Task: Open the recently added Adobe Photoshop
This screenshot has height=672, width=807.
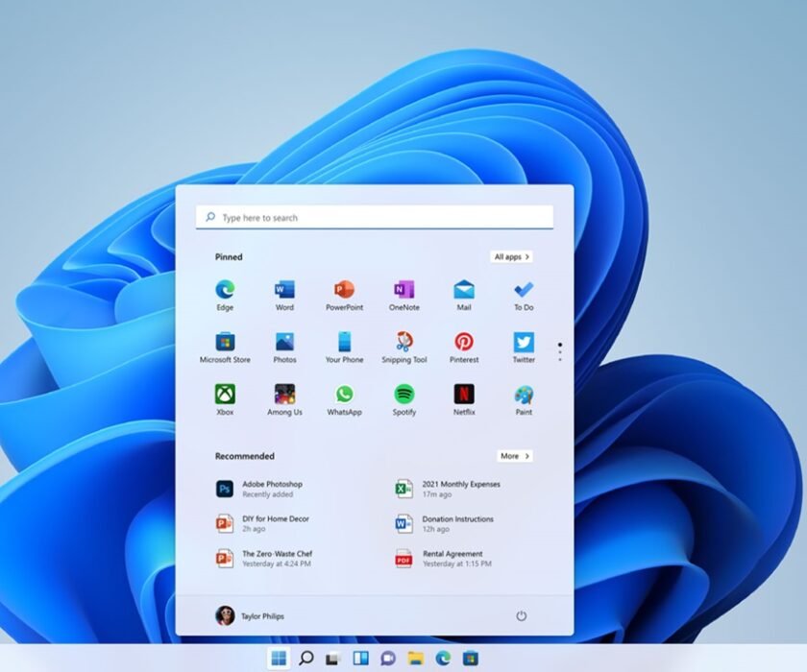Action: click(269, 488)
